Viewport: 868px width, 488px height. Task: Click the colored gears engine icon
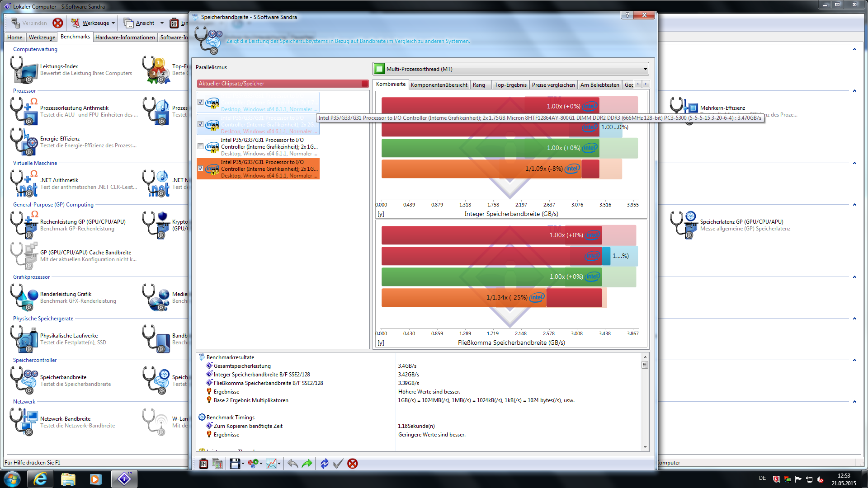[253, 464]
